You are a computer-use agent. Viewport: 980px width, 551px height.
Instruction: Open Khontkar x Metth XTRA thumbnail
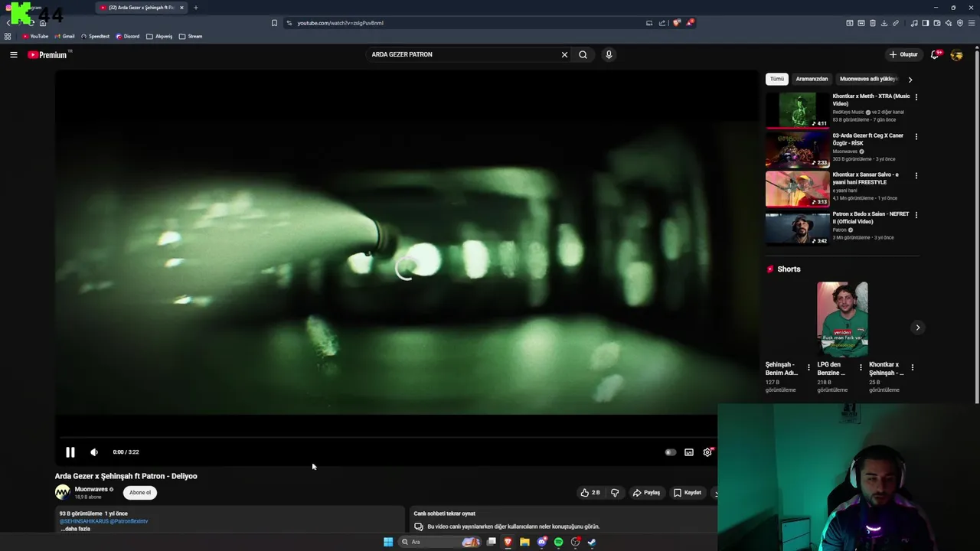pos(797,110)
